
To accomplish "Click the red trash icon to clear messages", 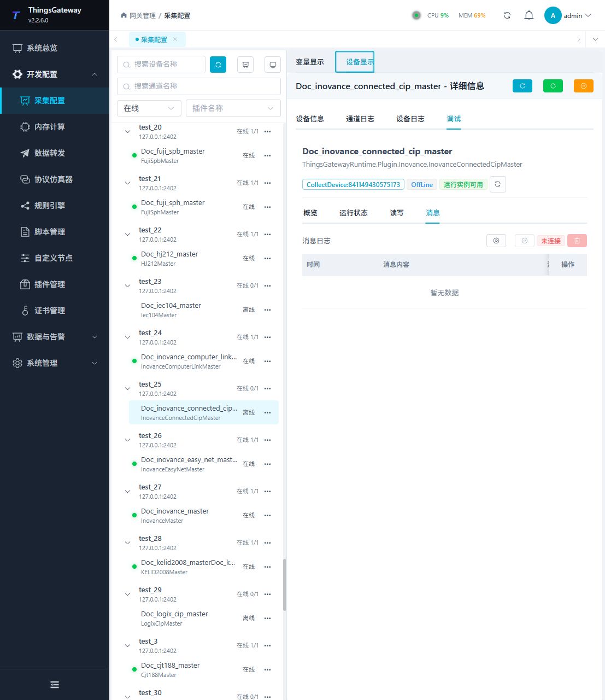I will [x=577, y=241].
